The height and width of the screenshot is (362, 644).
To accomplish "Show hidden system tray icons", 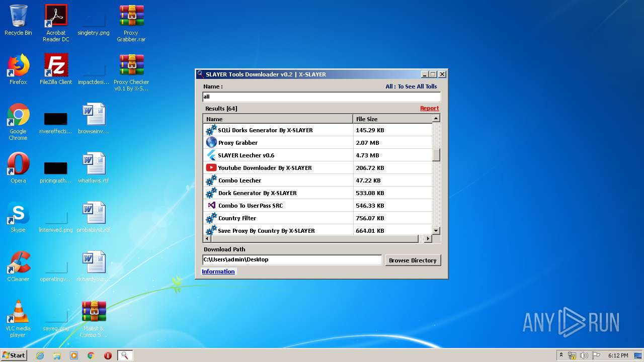I will point(561,355).
